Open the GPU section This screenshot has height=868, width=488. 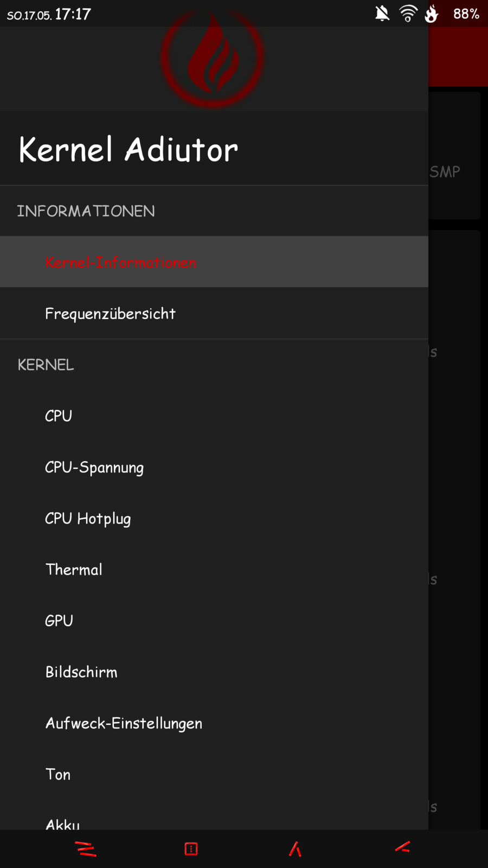point(59,621)
